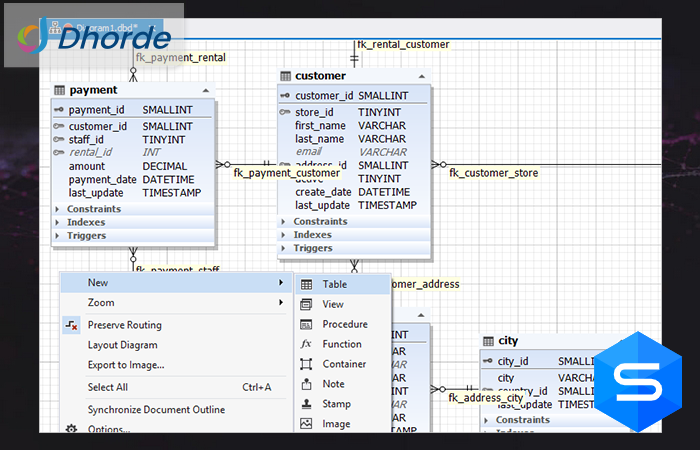Click the Stamp icon in submenu

[x=306, y=404]
